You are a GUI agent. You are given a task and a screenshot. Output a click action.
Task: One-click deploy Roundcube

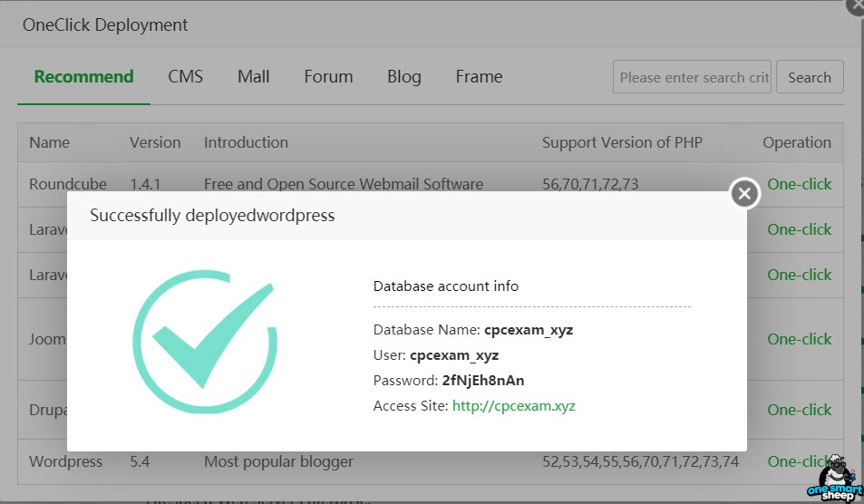tap(799, 184)
